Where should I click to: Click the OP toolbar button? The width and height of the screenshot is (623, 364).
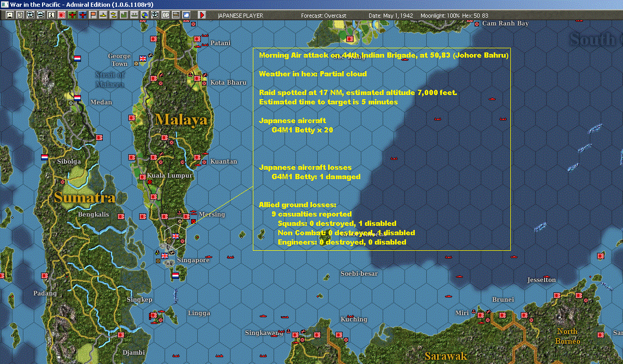165,15
